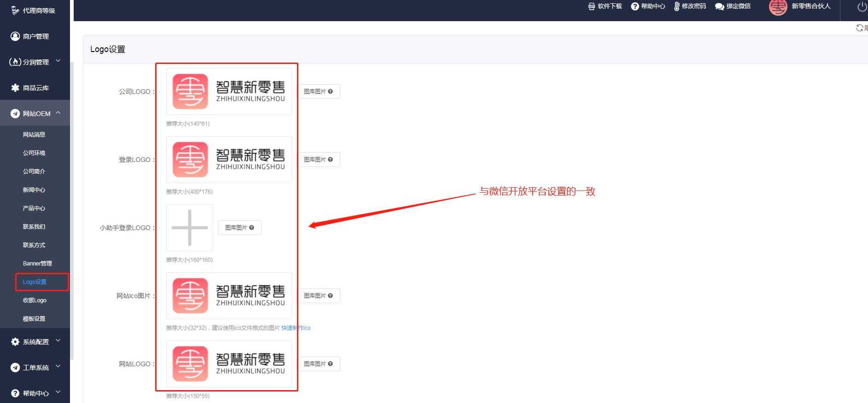
Task: Open the 公司简介 submenu item
Action: pos(35,172)
